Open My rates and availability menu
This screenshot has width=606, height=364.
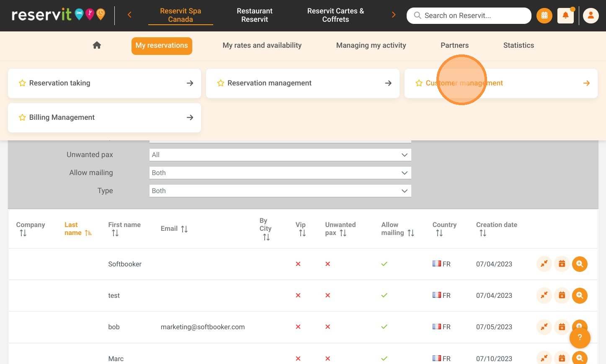262,45
